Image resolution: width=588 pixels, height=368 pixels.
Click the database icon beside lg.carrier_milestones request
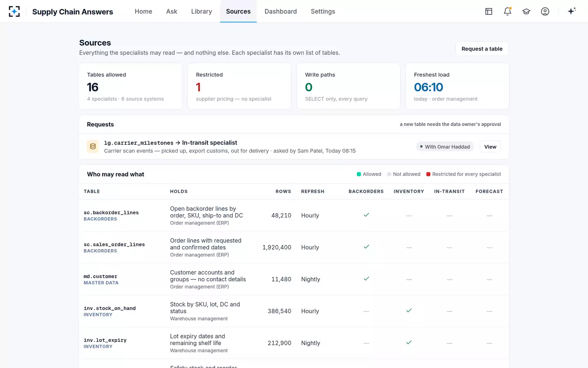(x=93, y=146)
